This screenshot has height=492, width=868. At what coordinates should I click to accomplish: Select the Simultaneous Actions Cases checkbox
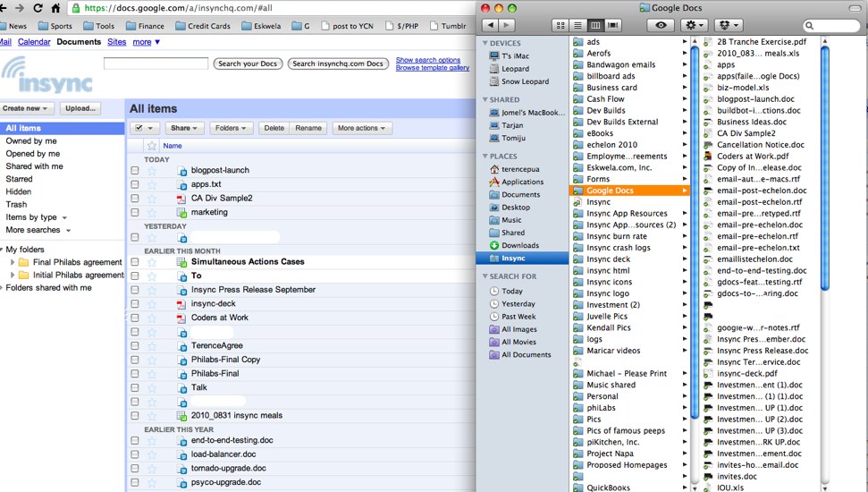click(x=135, y=261)
